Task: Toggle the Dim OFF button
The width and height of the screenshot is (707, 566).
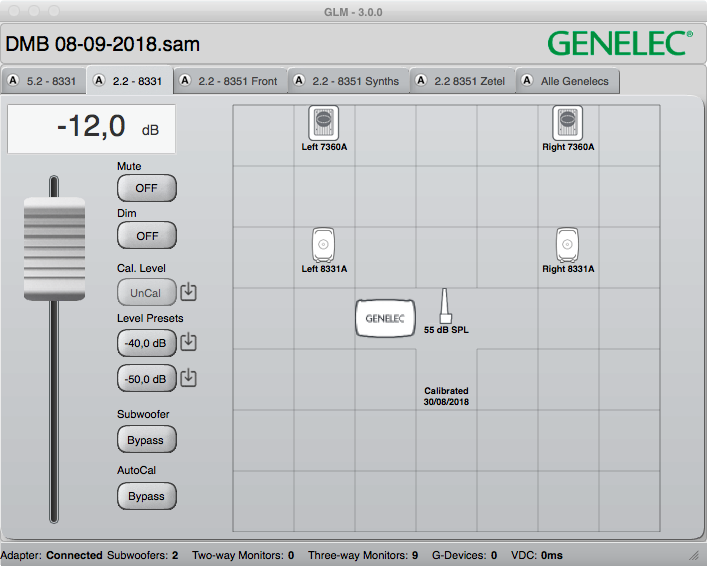Action: point(147,235)
